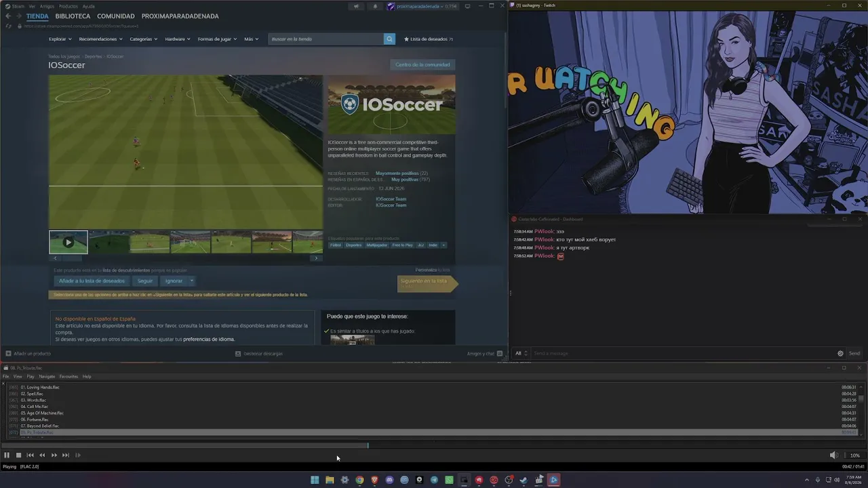Skip to next track in music player
Screen dimensions: 868x488
pos(66,455)
